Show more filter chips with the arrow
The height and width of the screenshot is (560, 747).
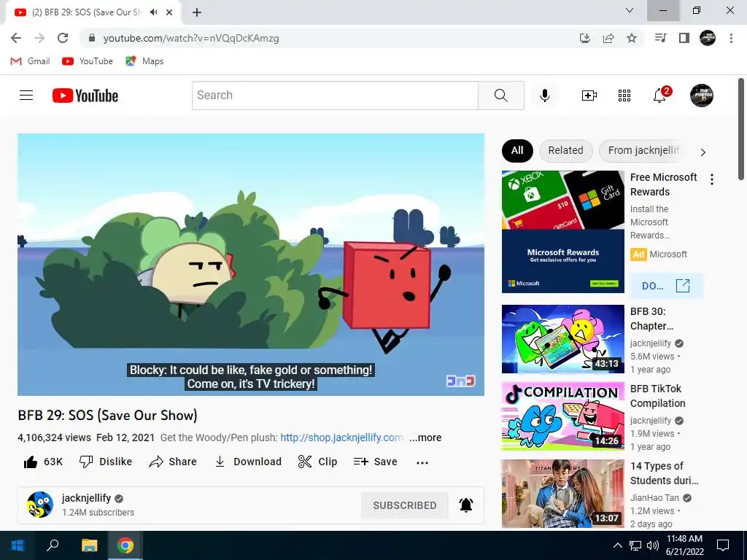pos(703,152)
